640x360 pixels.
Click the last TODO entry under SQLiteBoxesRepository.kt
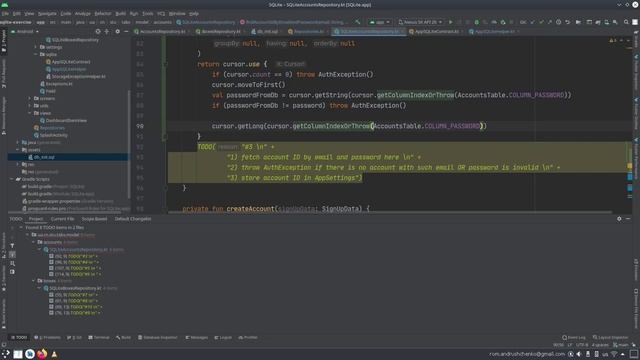pos(76,313)
